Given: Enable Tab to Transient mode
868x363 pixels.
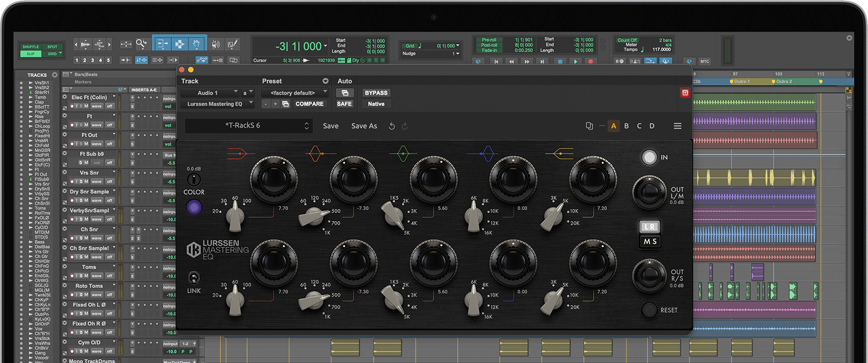Looking at the screenshot, I should [127, 59].
